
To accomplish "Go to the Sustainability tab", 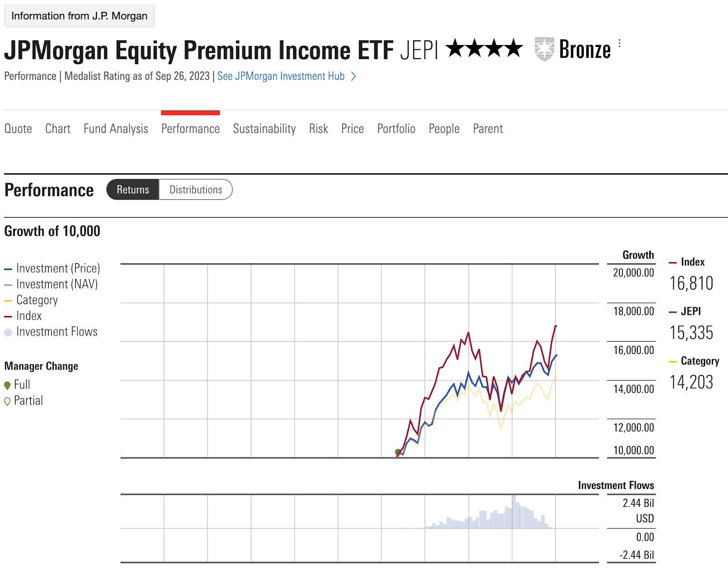I will click(x=264, y=129).
